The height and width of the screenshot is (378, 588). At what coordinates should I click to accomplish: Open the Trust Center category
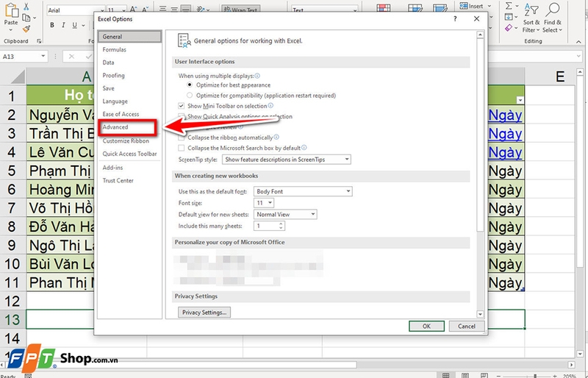click(x=118, y=181)
